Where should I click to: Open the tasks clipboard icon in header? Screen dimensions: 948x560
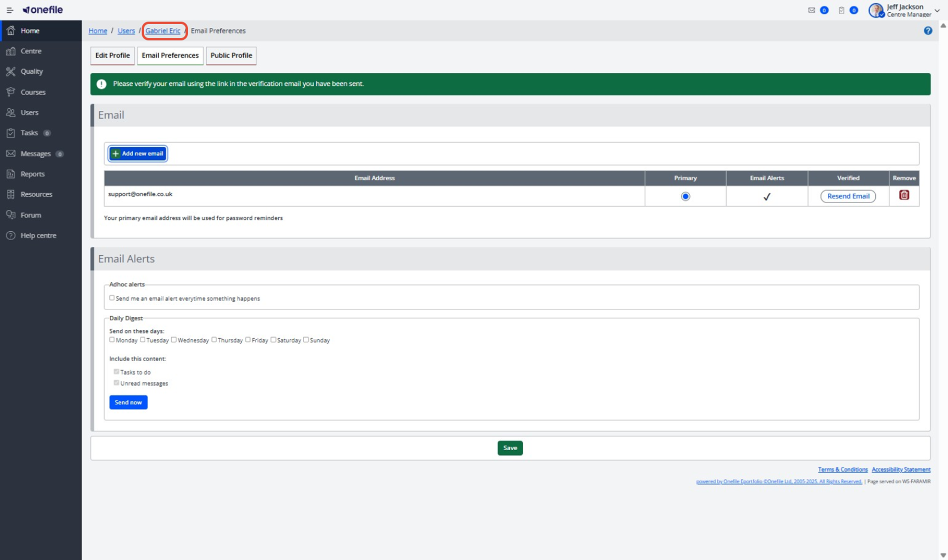(841, 10)
